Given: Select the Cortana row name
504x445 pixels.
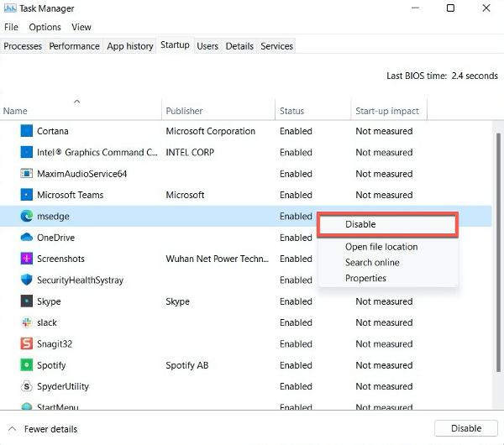Looking at the screenshot, I should 53,131.
